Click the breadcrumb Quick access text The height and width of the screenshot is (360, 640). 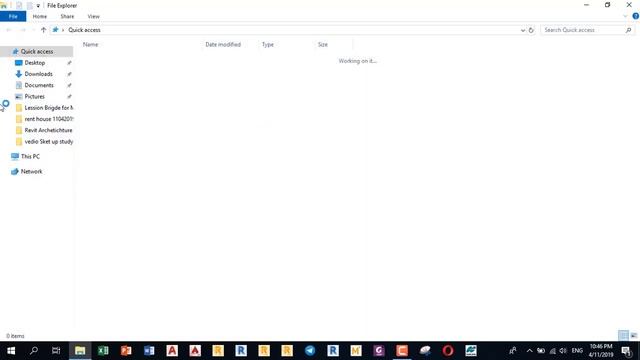(x=84, y=30)
